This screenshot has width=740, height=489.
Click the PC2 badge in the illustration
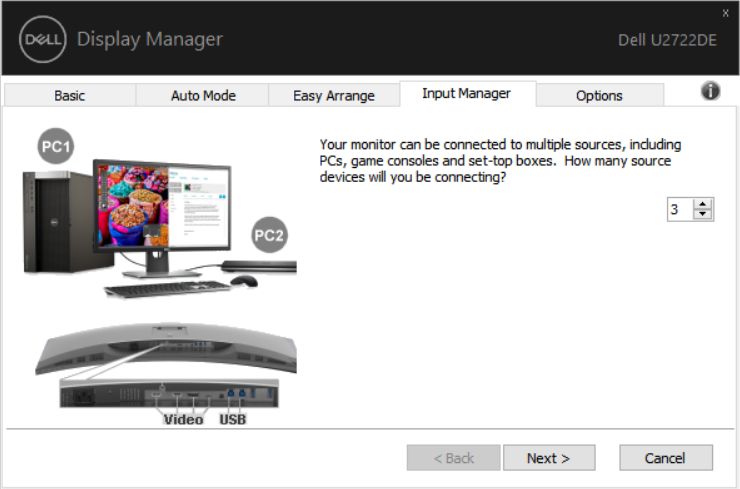pyautogui.click(x=269, y=237)
